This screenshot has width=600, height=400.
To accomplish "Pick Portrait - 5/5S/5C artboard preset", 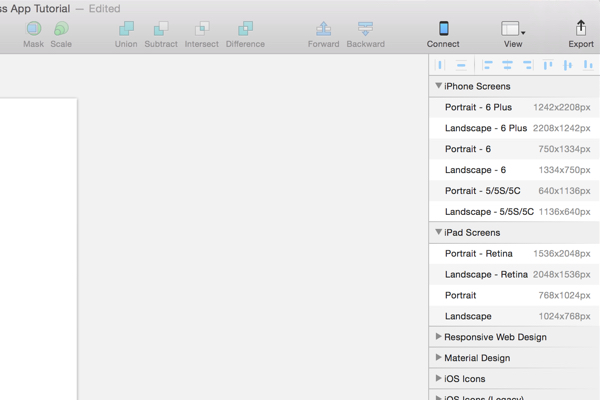I will [x=514, y=191].
